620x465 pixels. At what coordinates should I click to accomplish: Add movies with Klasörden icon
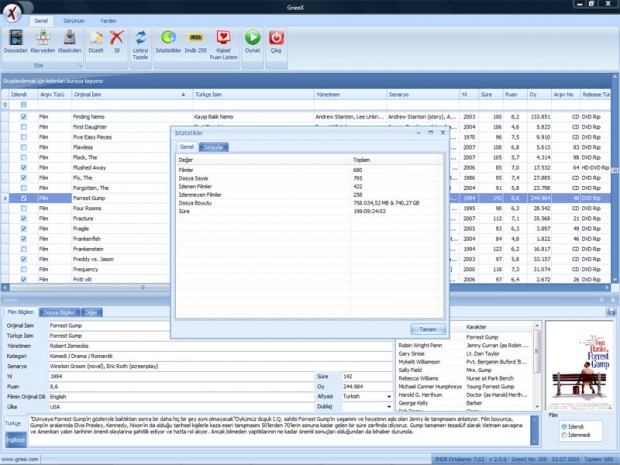point(70,42)
